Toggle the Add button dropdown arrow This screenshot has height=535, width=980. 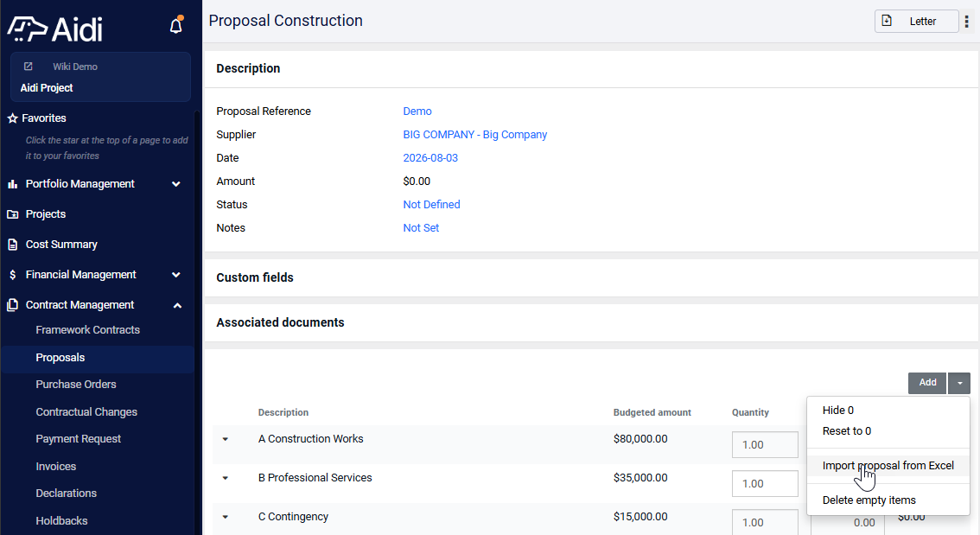[959, 383]
